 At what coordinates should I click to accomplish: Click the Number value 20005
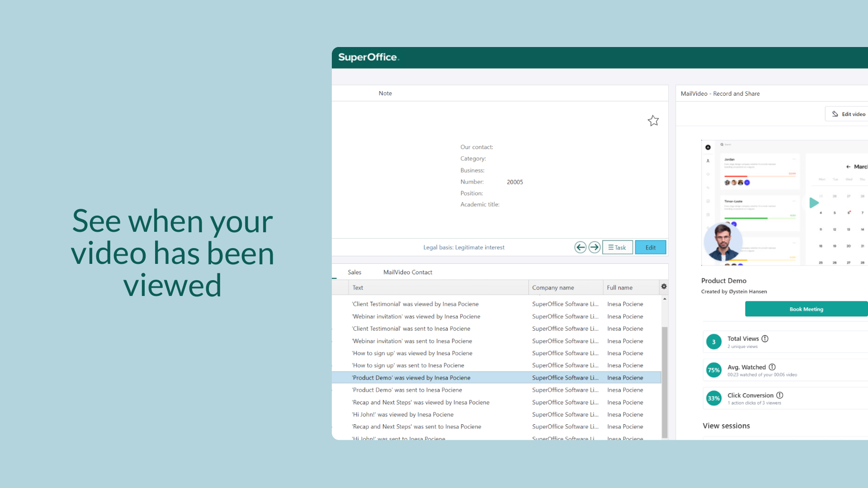point(514,182)
